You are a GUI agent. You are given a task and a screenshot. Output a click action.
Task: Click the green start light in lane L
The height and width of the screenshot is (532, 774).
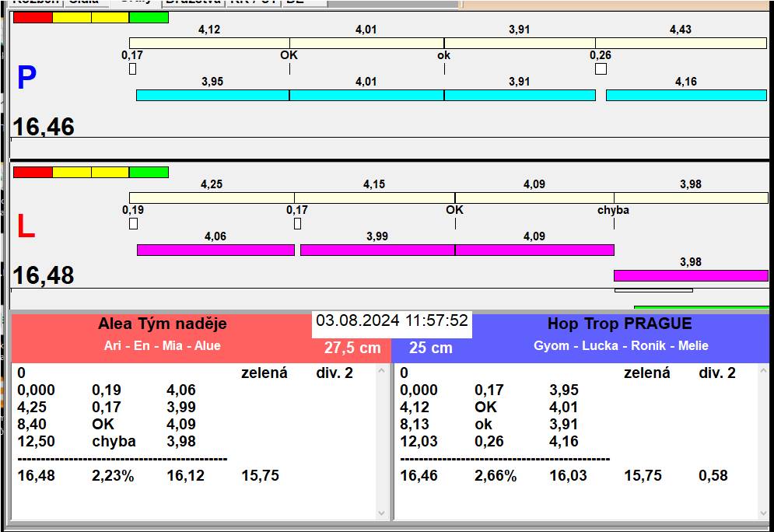click(x=149, y=172)
